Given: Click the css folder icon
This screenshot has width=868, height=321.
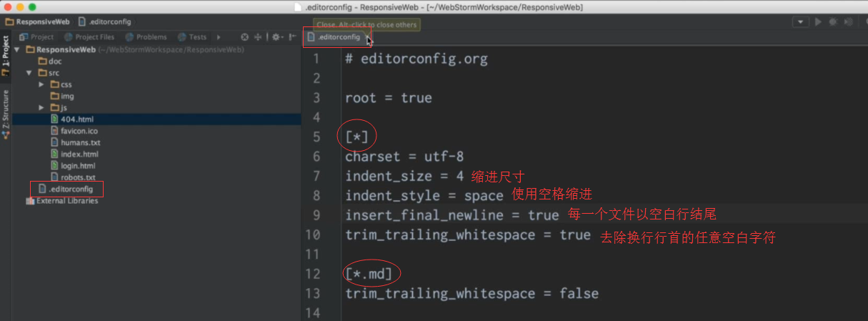Looking at the screenshot, I should [x=55, y=84].
